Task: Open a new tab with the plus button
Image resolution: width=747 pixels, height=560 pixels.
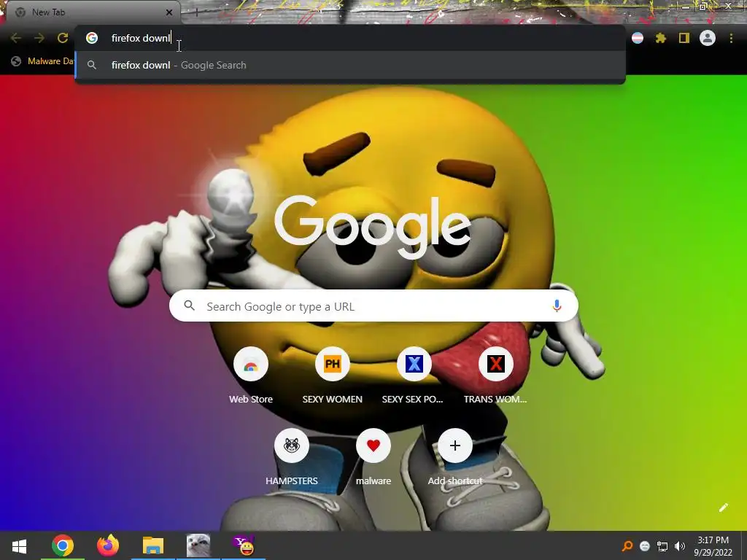Action: [196, 12]
